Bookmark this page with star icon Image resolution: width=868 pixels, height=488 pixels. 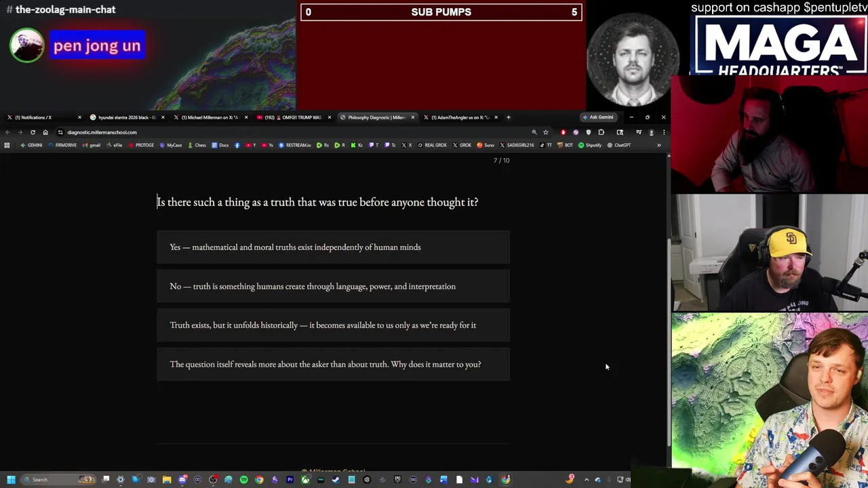click(x=546, y=132)
